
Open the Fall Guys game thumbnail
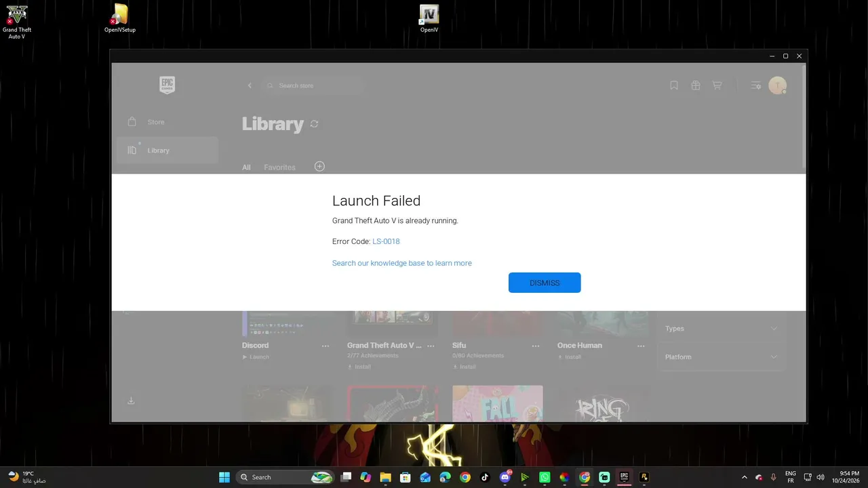(498, 403)
